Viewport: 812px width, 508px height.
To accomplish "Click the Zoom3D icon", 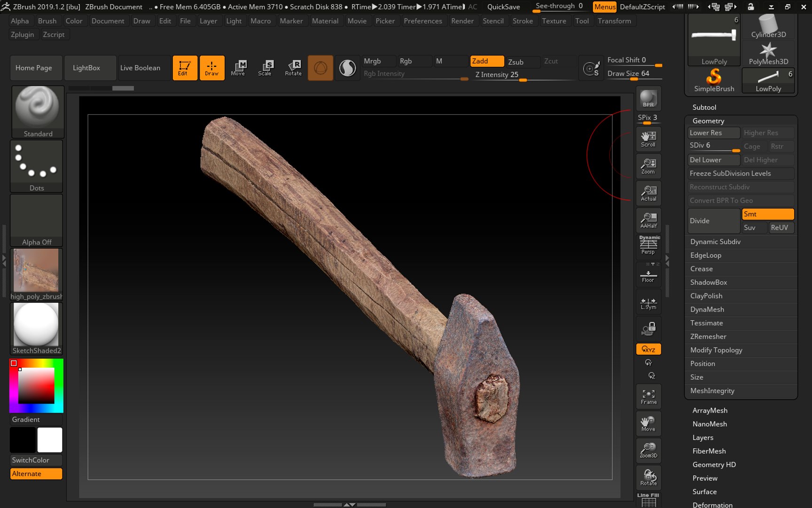I will (x=648, y=450).
